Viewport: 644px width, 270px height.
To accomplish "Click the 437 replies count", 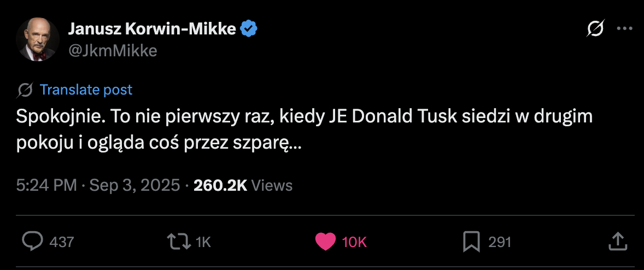I will pyautogui.click(x=61, y=242).
